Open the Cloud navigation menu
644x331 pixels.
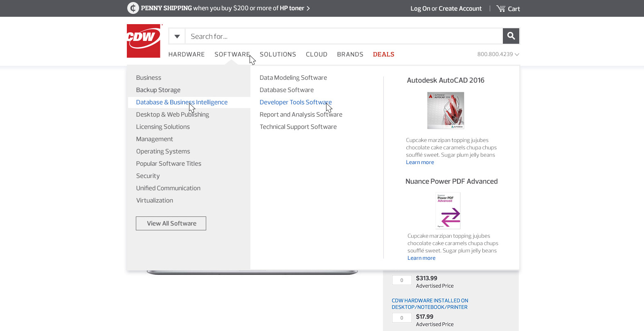316,54
